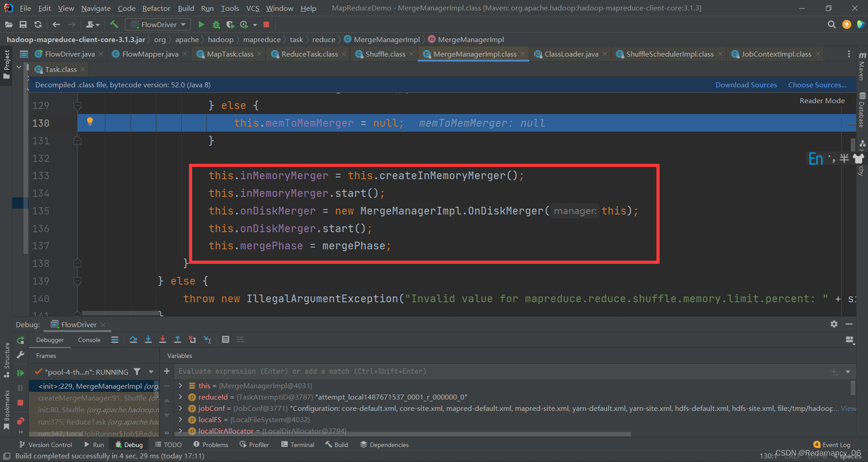Viewport: 868px width, 462px height.
Task: Close the MapTask.class tab
Action: pos(259,54)
